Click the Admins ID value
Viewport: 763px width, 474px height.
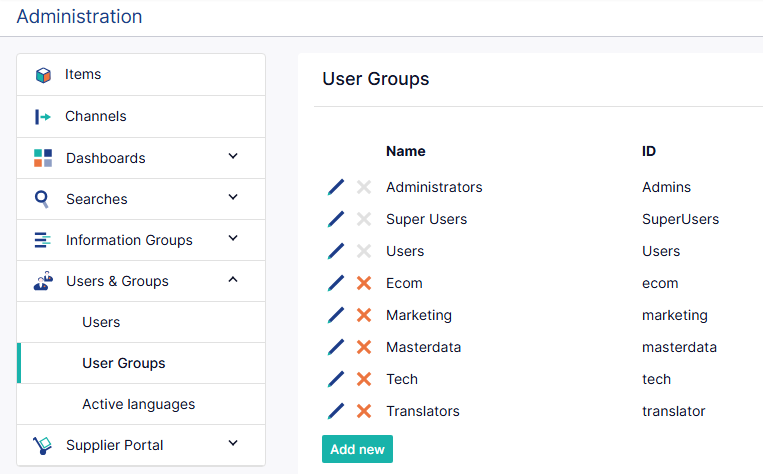[666, 187]
